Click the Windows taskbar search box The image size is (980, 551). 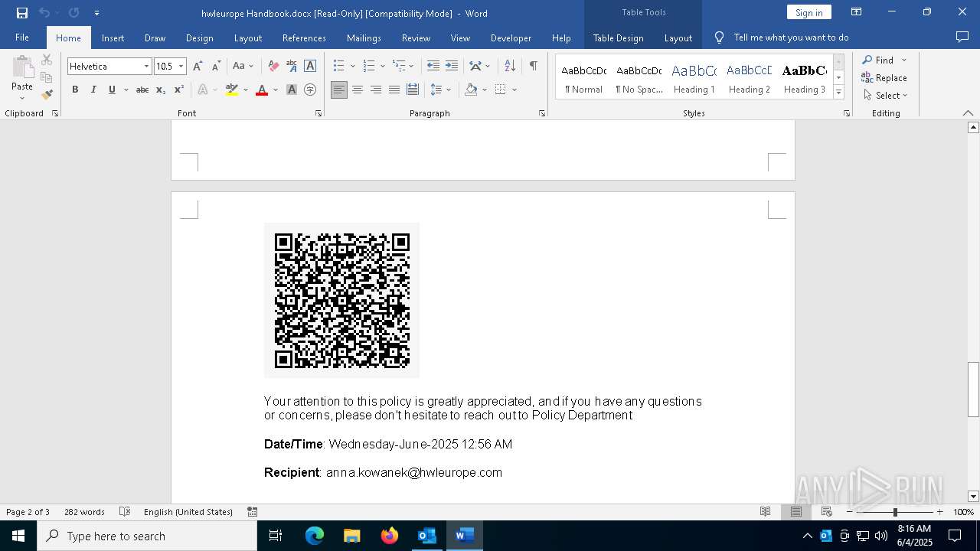coord(147,536)
